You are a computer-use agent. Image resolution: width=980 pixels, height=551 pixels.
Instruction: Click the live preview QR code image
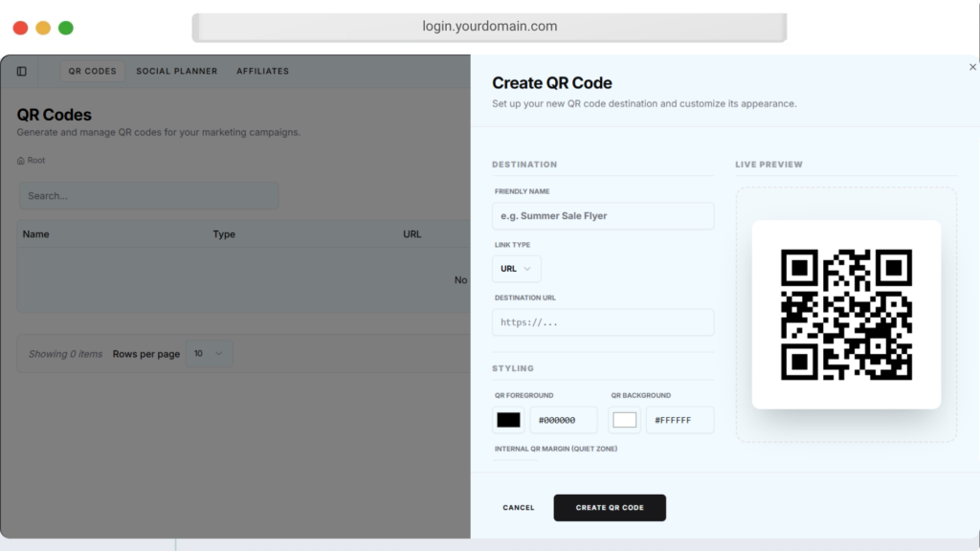846,315
